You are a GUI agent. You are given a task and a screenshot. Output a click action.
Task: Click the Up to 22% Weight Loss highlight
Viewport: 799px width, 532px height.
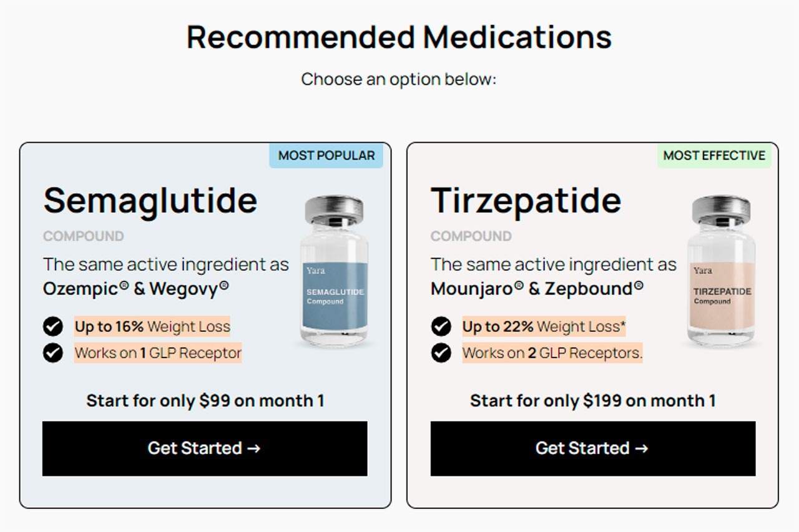pyautogui.click(x=544, y=326)
